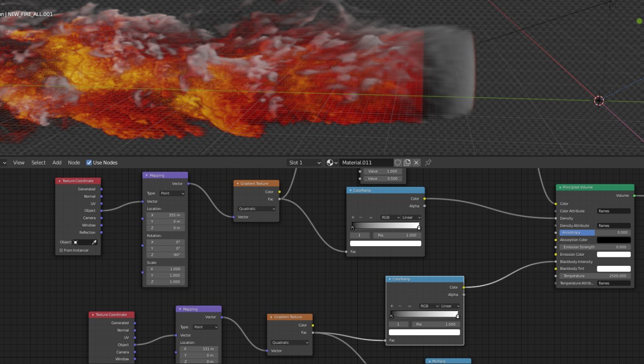Click Alpha output socket of upper ColorRamp
The image size is (644, 364).
coord(425,206)
